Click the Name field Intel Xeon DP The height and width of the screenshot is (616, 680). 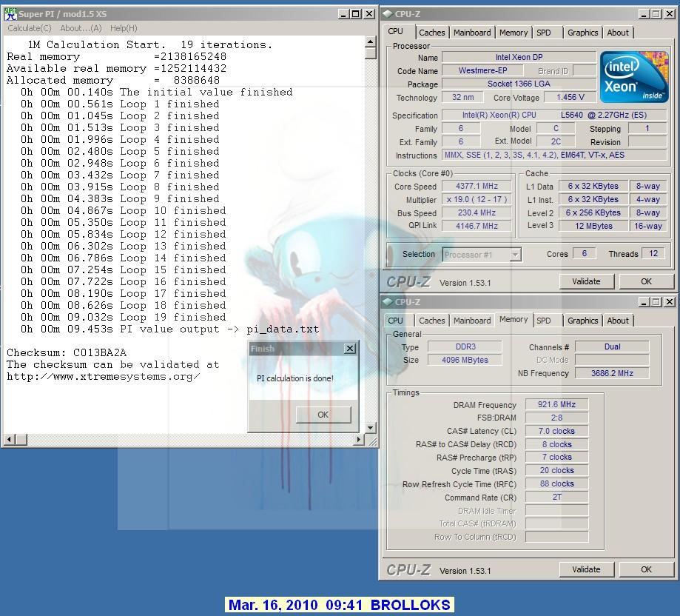519,57
